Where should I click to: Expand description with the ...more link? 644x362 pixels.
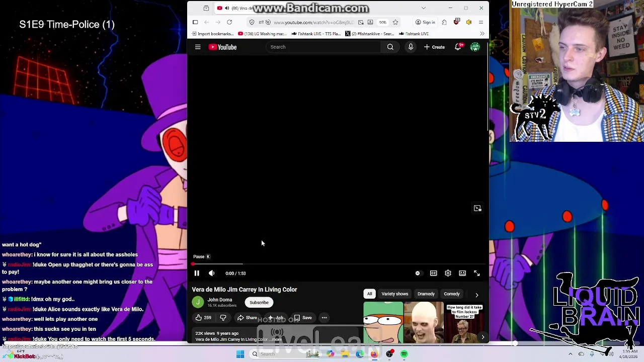276,339
